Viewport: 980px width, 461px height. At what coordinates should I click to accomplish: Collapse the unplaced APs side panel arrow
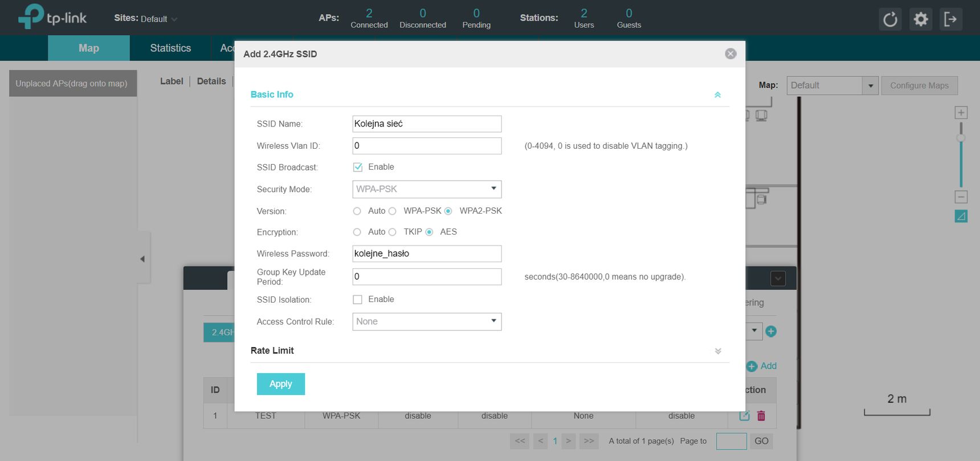(x=142, y=259)
